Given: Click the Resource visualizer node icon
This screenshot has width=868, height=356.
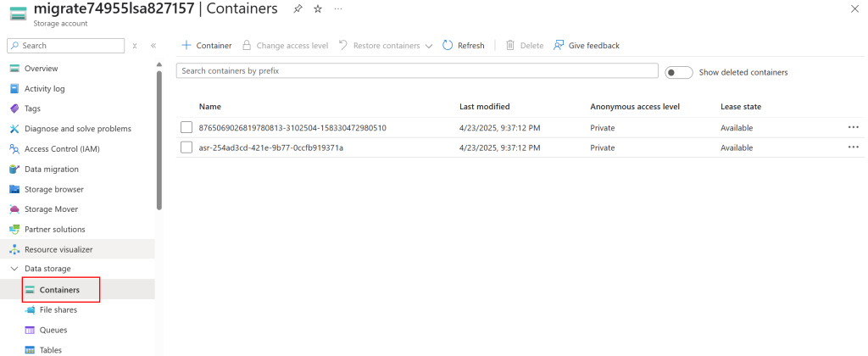Looking at the screenshot, I should point(14,249).
